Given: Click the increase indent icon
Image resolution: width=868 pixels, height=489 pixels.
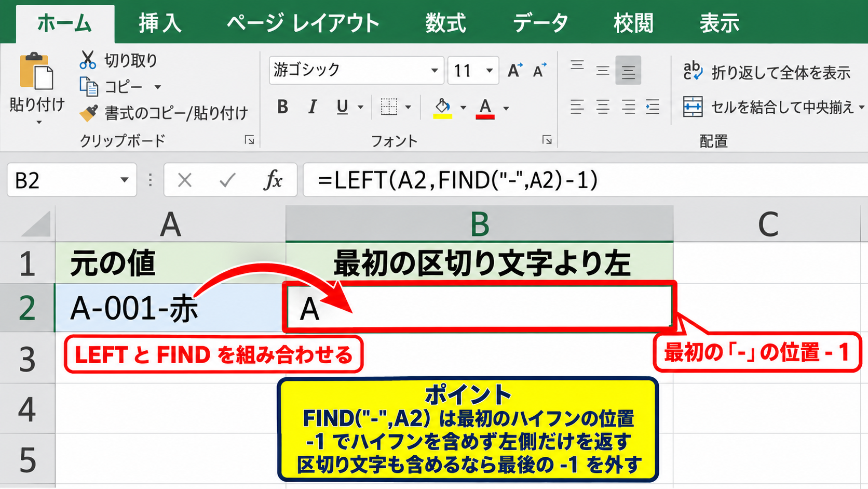Looking at the screenshot, I should tap(653, 107).
